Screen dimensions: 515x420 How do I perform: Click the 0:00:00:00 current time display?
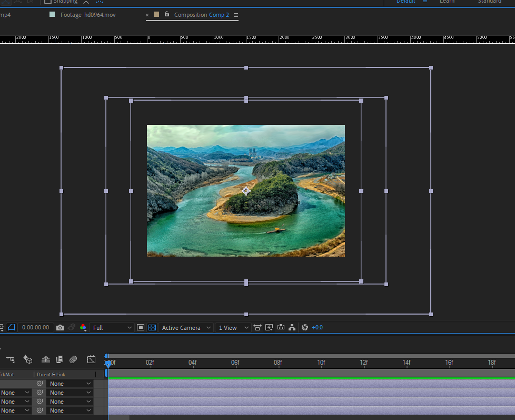click(36, 328)
